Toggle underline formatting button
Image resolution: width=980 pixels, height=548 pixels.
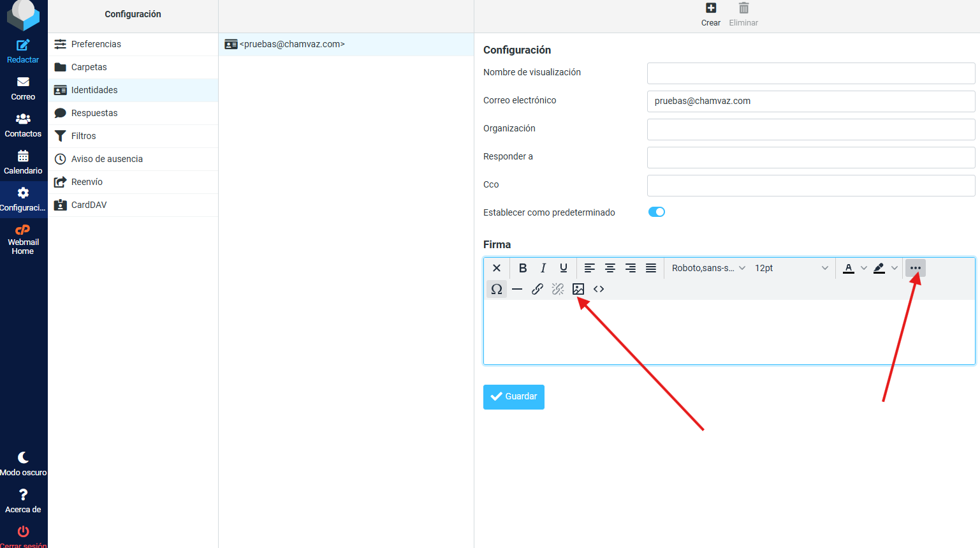564,268
